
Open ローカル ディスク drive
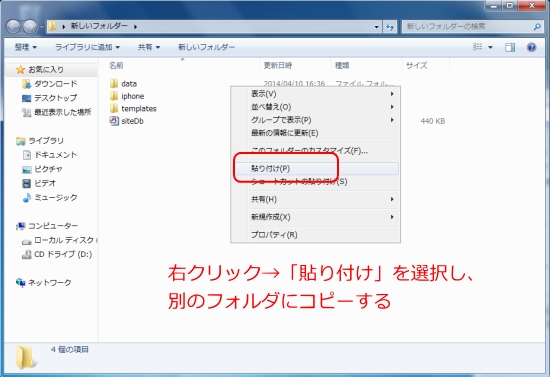[x=64, y=240]
